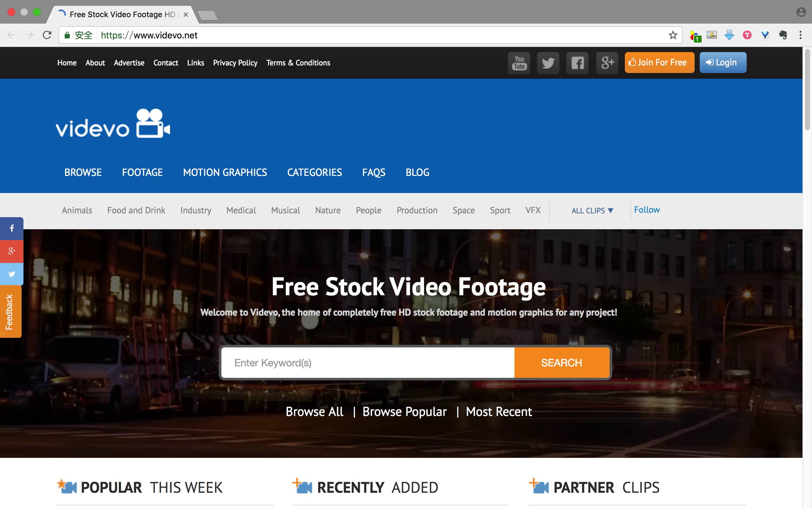Click the Login button
The width and height of the screenshot is (812, 508).
723,63
